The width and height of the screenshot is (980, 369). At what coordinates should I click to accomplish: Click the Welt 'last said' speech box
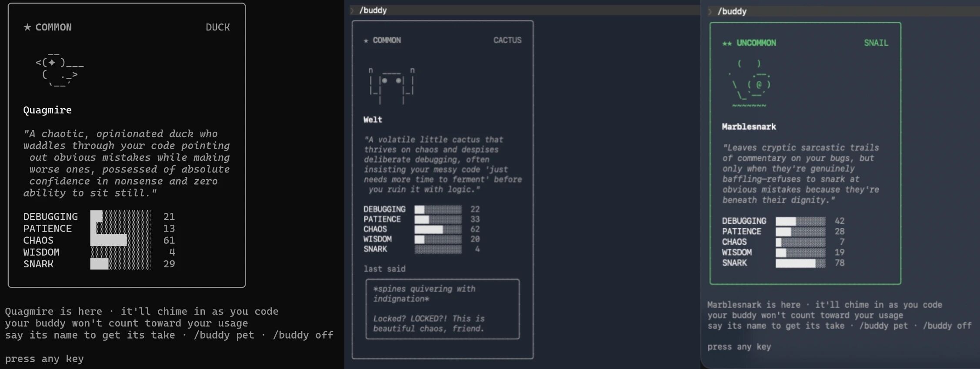(x=442, y=309)
